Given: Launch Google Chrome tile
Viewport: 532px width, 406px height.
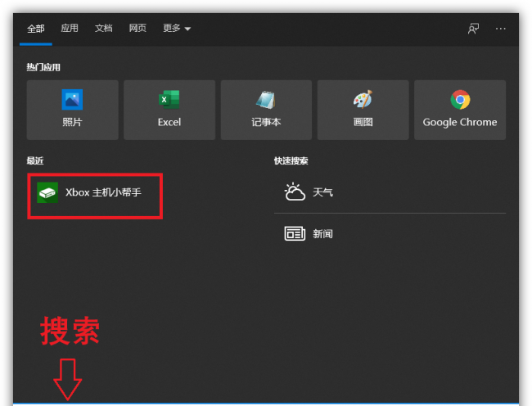Looking at the screenshot, I should click(x=460, y=110).
